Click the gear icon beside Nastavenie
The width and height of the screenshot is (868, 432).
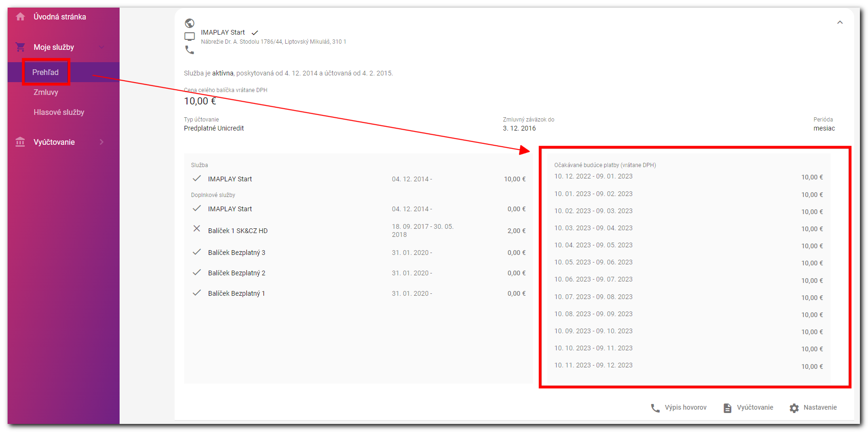click(794, 408)
